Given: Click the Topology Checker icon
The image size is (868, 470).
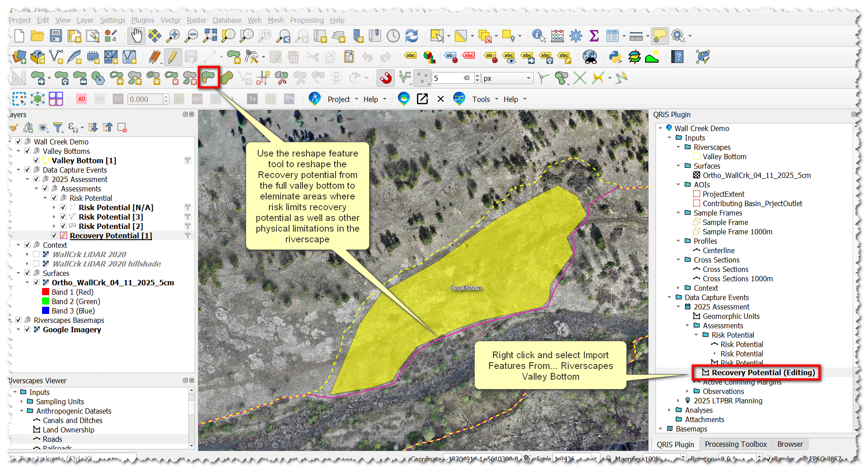Looking at the screenshot, I should coord(702,57).
